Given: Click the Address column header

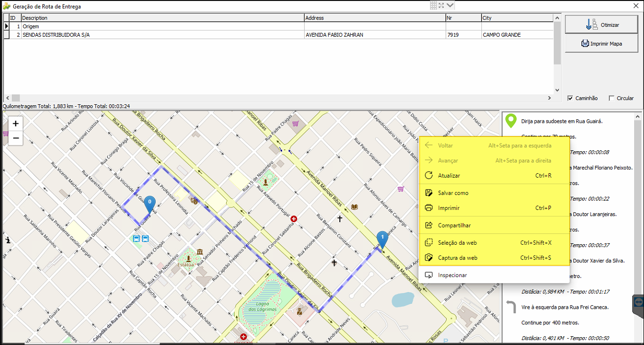Looking at the screenshot, I should [375, 18].
